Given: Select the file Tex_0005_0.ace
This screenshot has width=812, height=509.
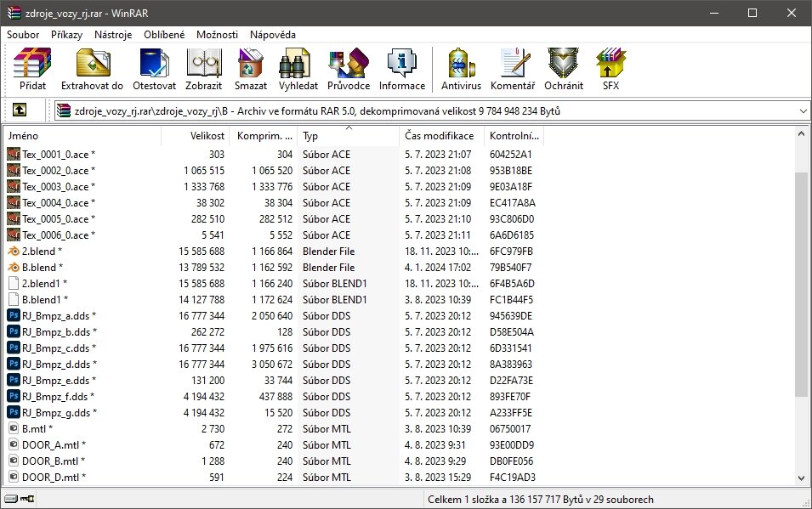Looking at the screenshot, I should coord(59,218).
